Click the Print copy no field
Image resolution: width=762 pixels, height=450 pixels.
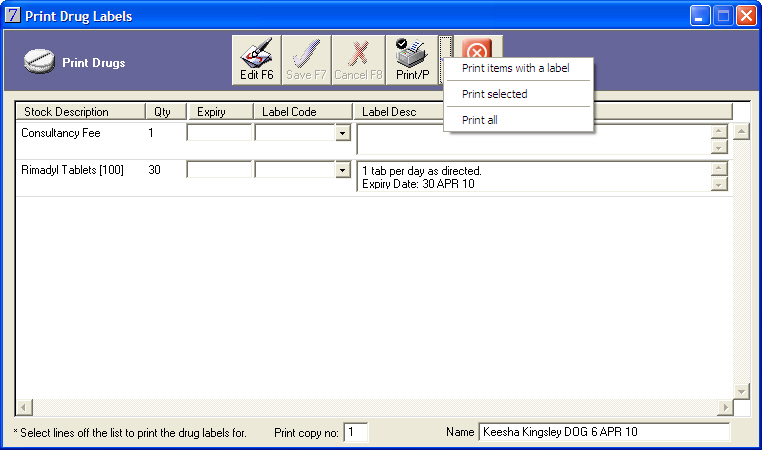(x=356, y=432)
